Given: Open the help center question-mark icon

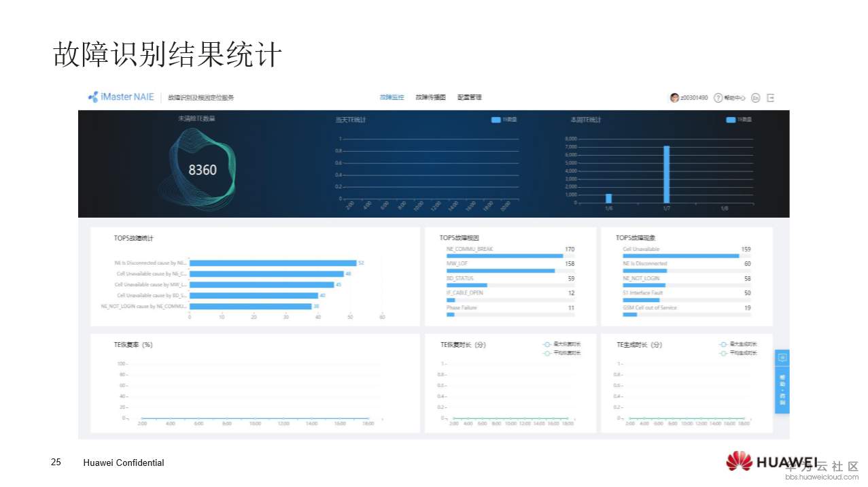Looking at the screenshot, I should (x=718, y=98).
